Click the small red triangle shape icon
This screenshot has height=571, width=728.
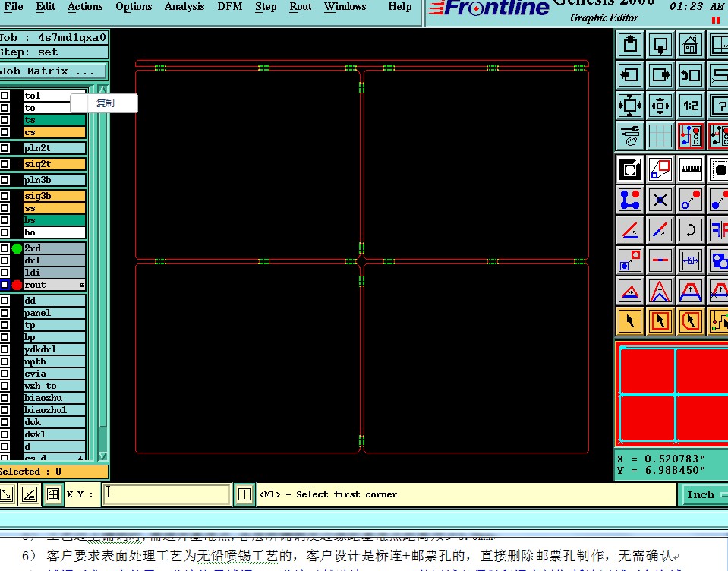coord(630,291)
